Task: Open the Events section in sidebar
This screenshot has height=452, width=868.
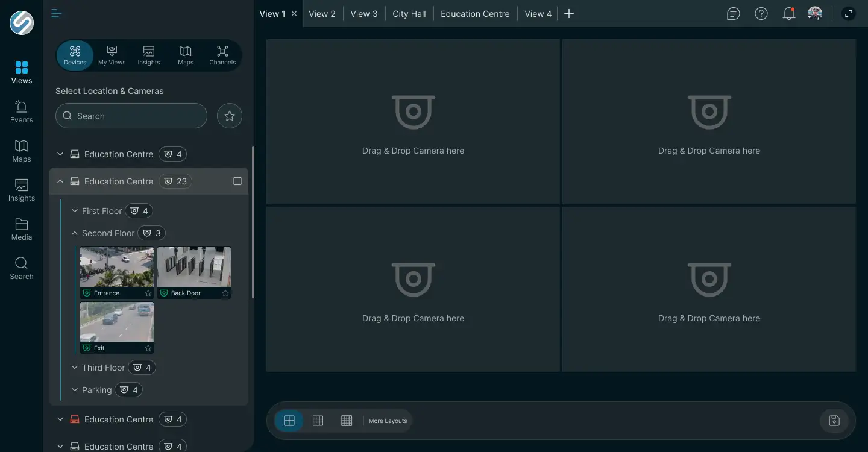Action: coord(21,111)
